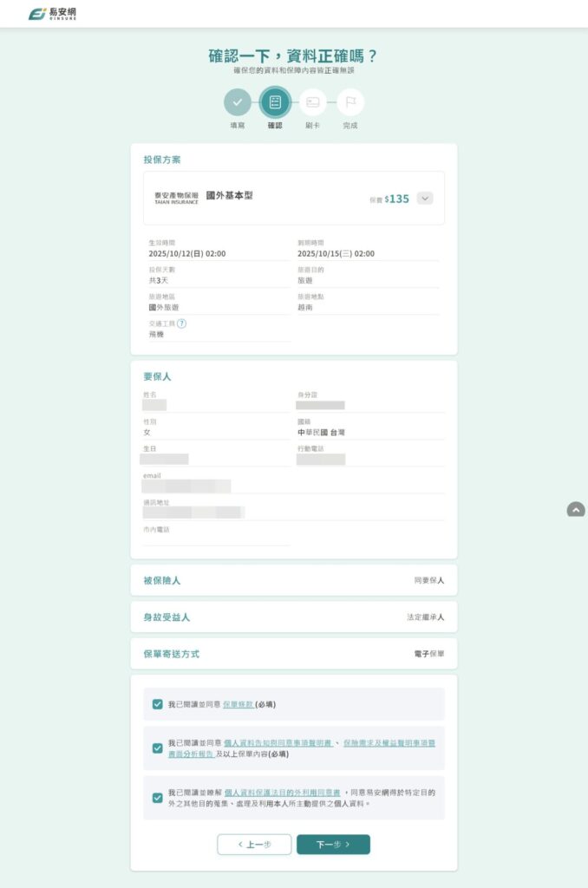Click the 易安網 logo in header
The width and height of the screenshot is (588, 888).
52,14
